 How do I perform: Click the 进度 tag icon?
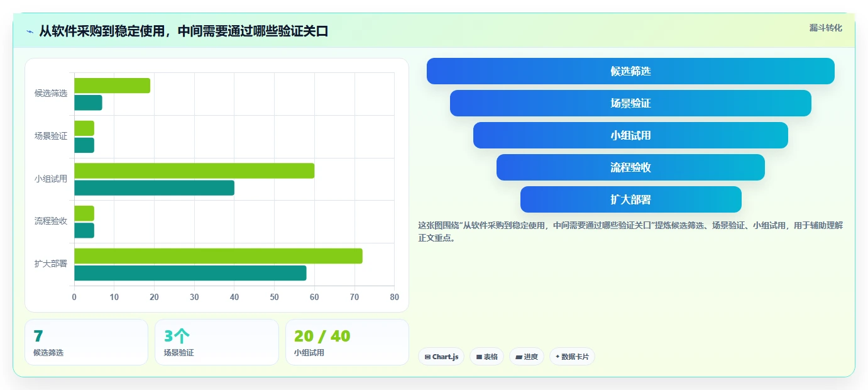[x=519, y=357]
